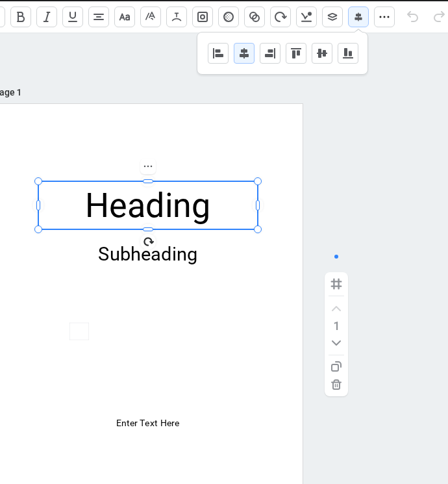The height and width of the screenshot is (484, 448).
Task: Open the overlapping circles blend tool
Action: click(x=255, y=17)
